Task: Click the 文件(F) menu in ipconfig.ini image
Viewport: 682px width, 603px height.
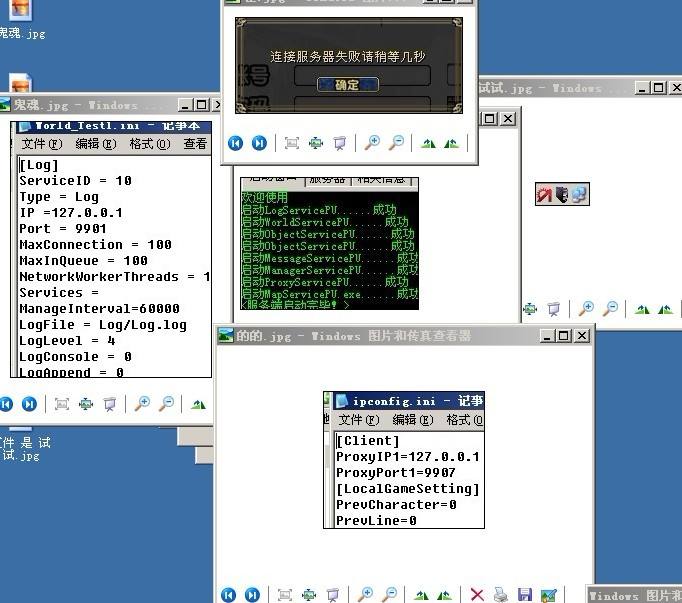Action: pos(359,420)
